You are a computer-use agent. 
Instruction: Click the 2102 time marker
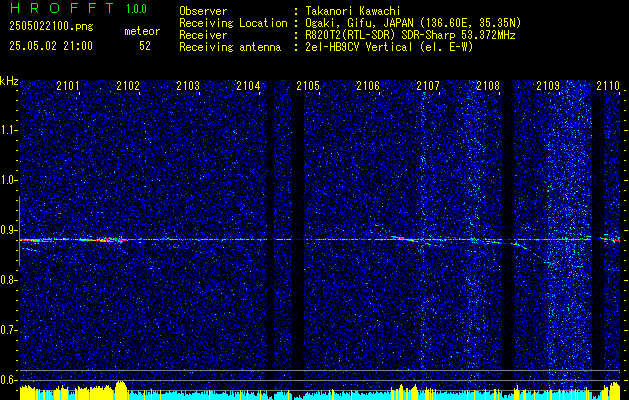click(x=128, y=85)
